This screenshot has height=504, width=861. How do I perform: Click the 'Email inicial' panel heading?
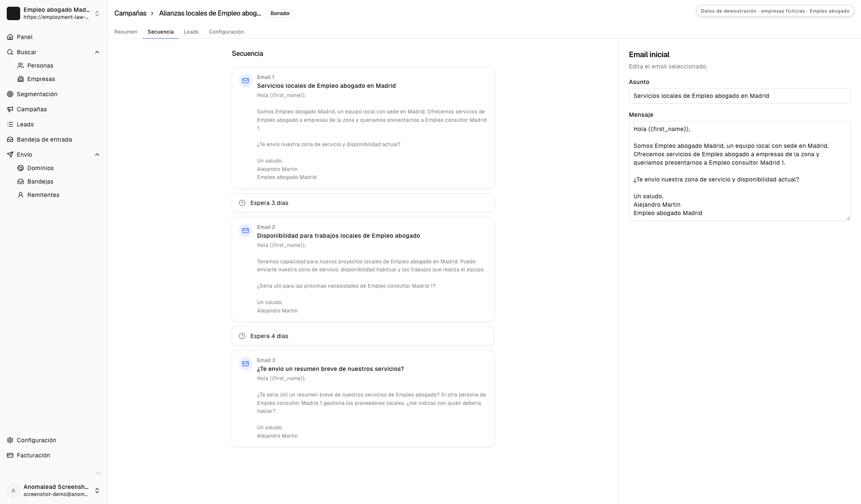click(649, 55)
